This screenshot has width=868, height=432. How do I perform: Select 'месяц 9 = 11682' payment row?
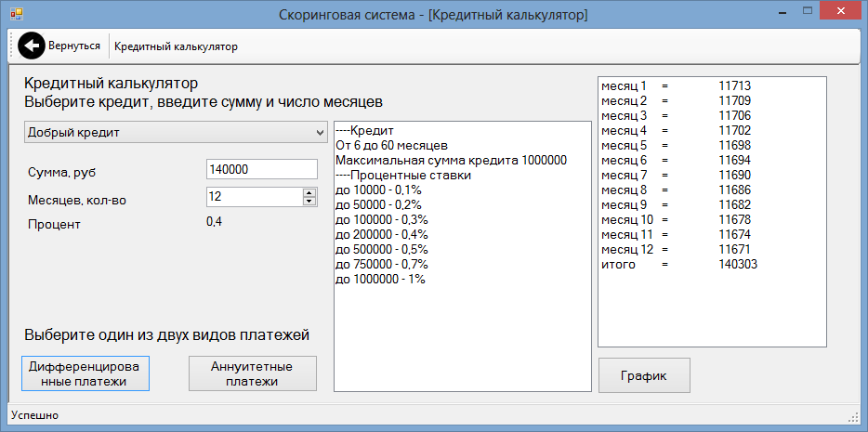676,205
